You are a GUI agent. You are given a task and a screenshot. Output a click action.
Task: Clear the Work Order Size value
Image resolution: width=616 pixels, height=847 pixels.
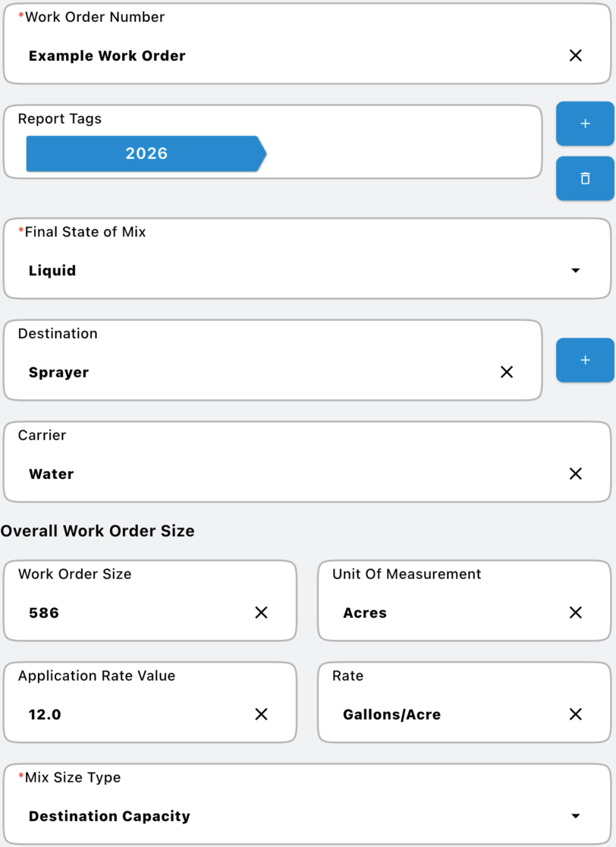(261, 612)
